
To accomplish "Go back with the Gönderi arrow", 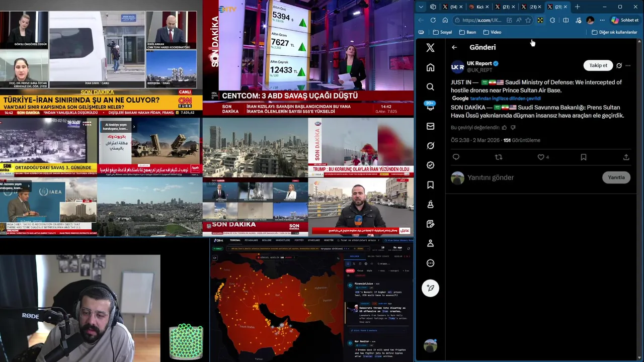I will pyautogui.click(x=454, y=47).
